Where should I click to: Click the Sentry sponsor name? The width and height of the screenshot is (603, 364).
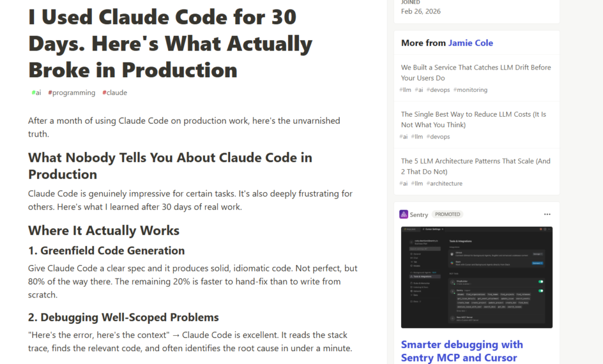pyautogui.click(x=419, y=215)
